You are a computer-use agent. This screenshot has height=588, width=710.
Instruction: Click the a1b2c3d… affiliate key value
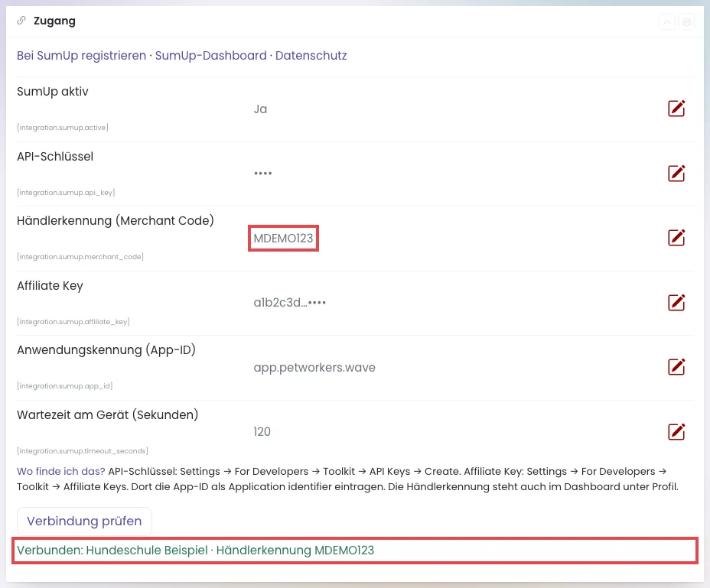[290, 302]
